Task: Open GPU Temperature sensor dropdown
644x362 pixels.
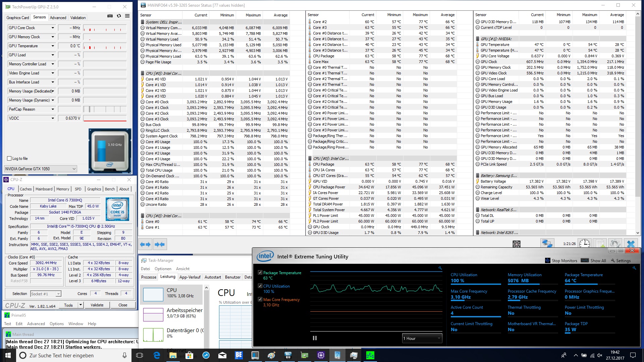Action: click(53, 46)
